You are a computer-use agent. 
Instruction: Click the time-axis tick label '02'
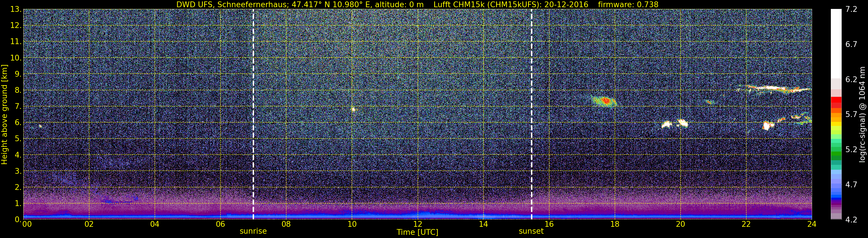click(x=89, y=224)
